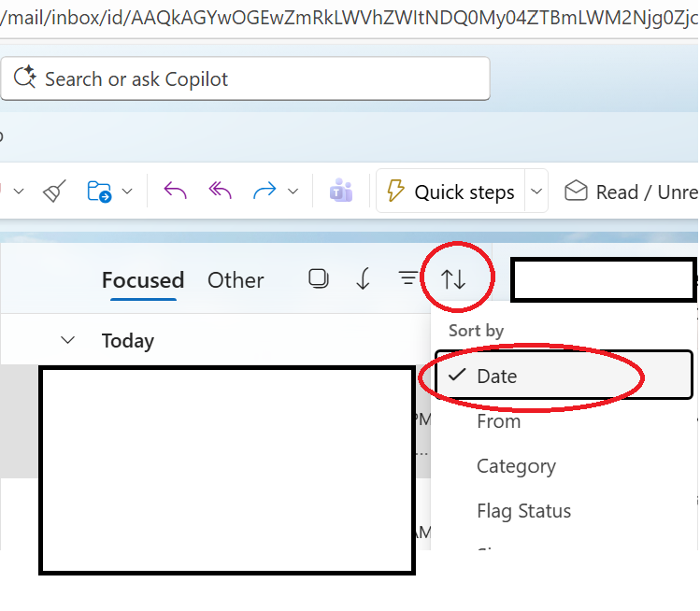The image size is (700, 611).
Task: Switch to the Other tab
Action: 236,280
